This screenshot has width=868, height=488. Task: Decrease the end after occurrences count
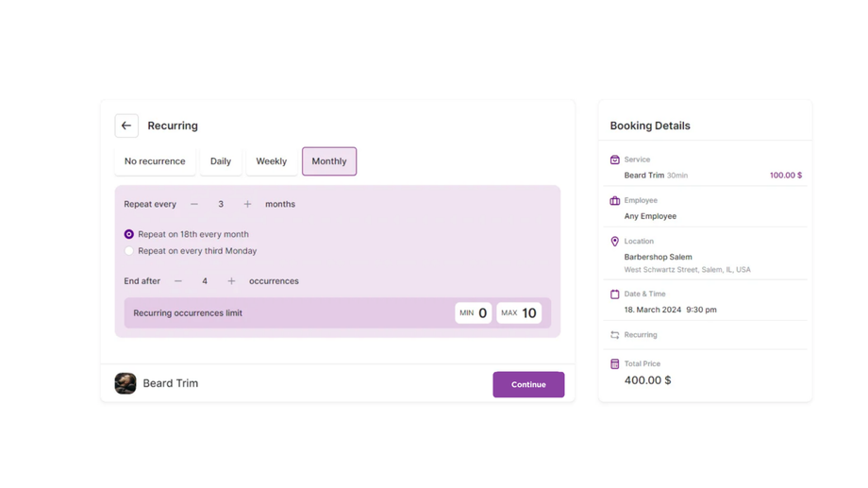(x=178, y=281)
